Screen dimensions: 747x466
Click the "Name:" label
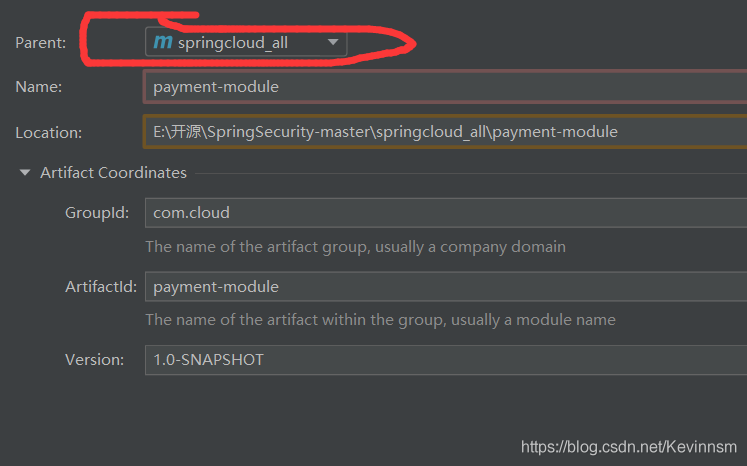(39, 87)
